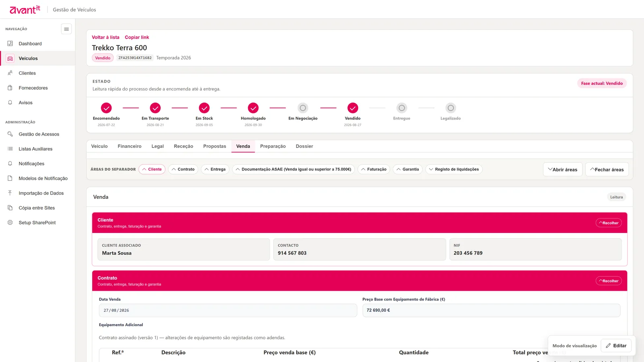Collapse the Cliente section with Recolher

click(x=609, y=223)
